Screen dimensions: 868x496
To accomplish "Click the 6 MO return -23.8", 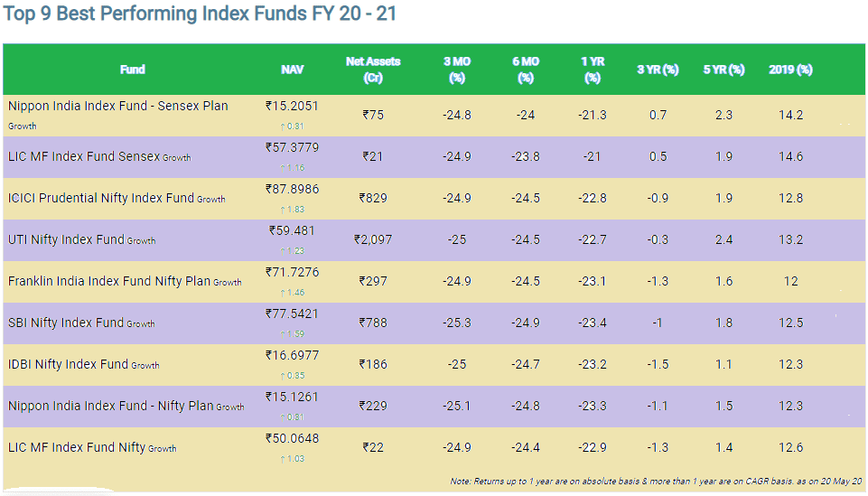I will [x=526, y=156].
